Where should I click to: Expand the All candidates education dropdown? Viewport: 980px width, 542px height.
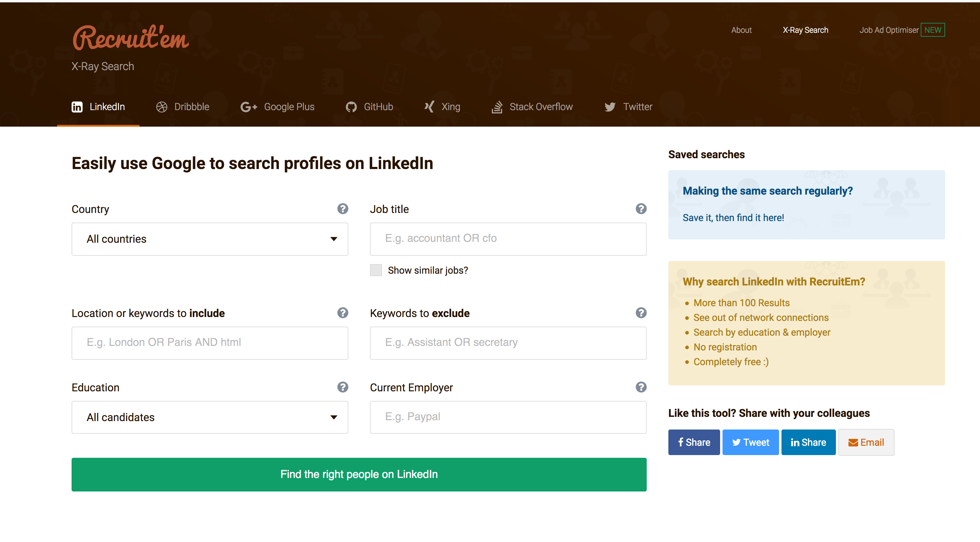click(x=210, y=417)
